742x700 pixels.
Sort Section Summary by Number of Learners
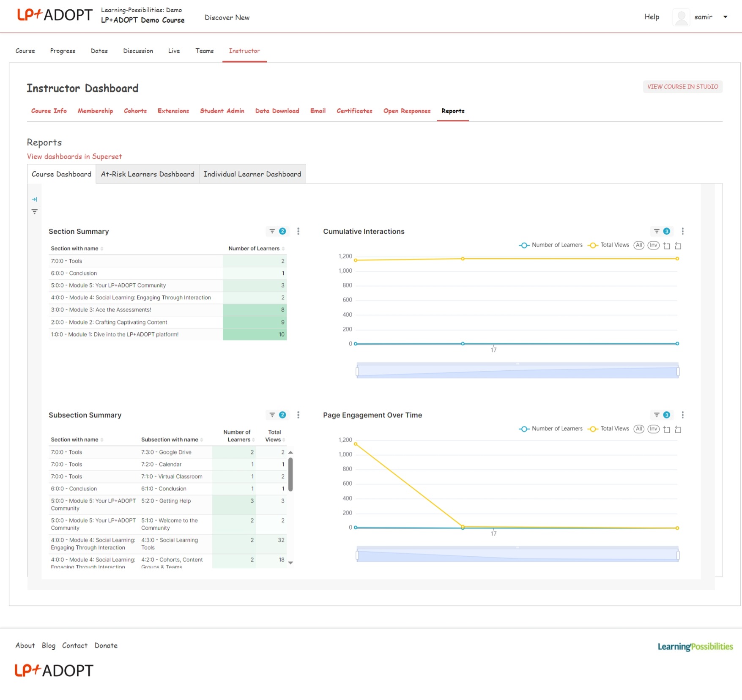point(256,249)
